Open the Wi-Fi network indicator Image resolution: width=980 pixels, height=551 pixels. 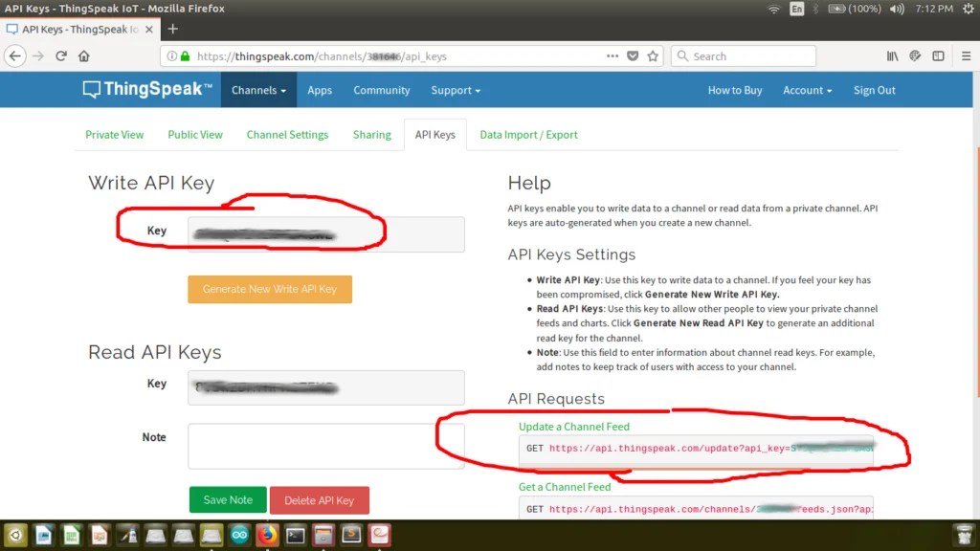[x=773, y=9]
